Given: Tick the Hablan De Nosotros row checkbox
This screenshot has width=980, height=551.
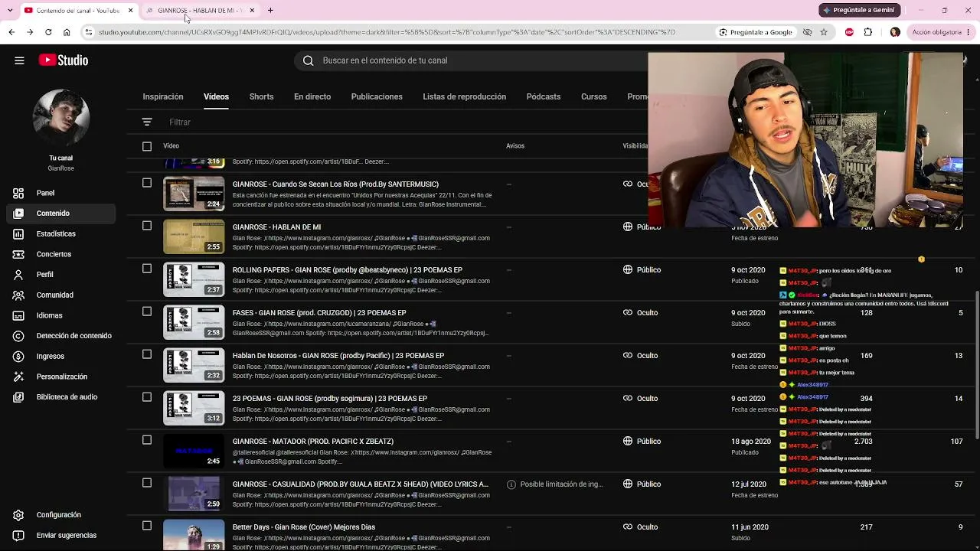Looking at the screenshot, I should [x=147, y=354].
